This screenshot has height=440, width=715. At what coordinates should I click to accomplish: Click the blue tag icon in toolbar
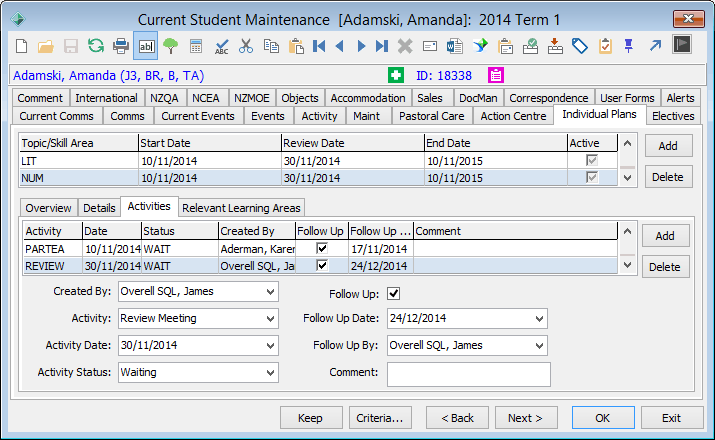[x=580, y=46]
